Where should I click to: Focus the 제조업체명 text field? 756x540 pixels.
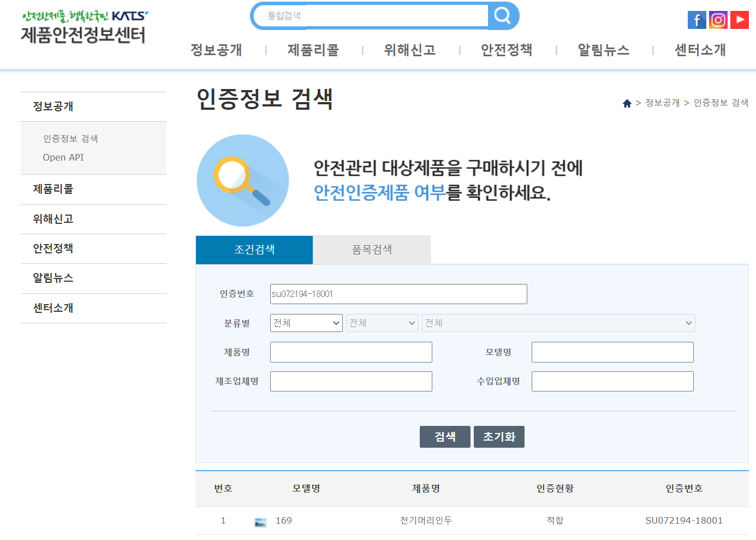pyautogui.click(x=351, y=381)
